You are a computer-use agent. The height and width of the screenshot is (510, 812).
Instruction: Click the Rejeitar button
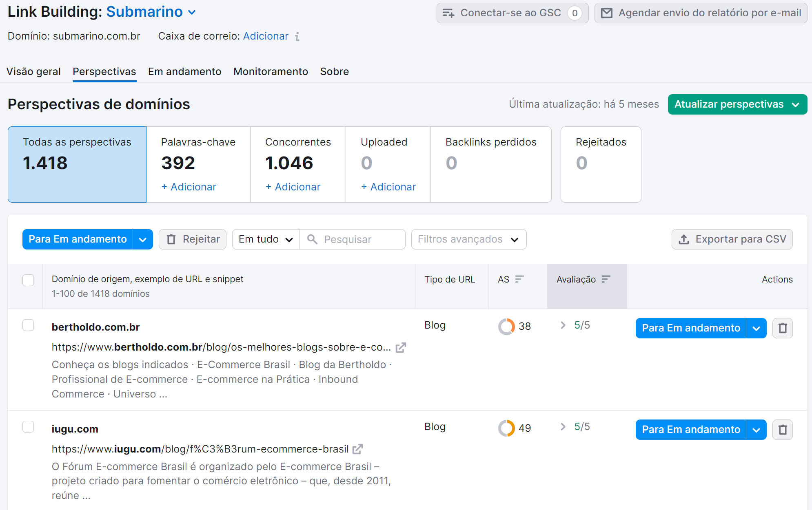click(193, 239)
